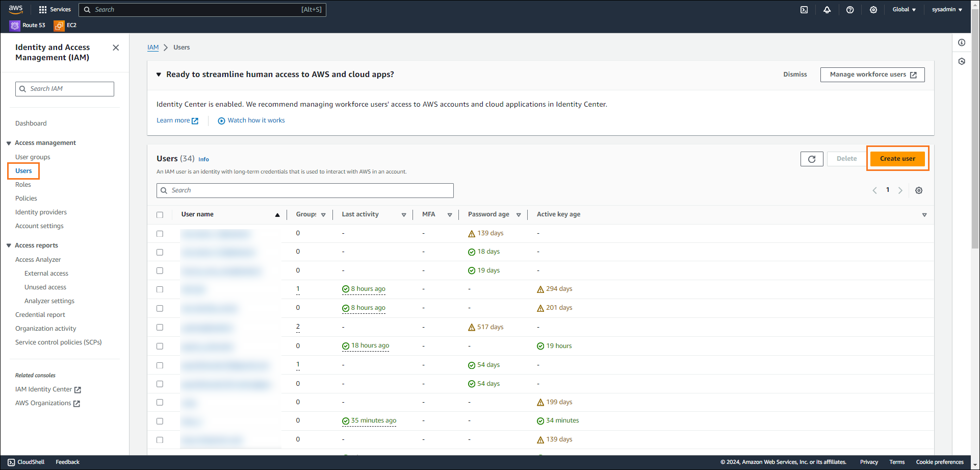Toggle the select-all users checkbox
Image resolution: width=980 pixels, height=470 pixels.
tap(160, 215)
